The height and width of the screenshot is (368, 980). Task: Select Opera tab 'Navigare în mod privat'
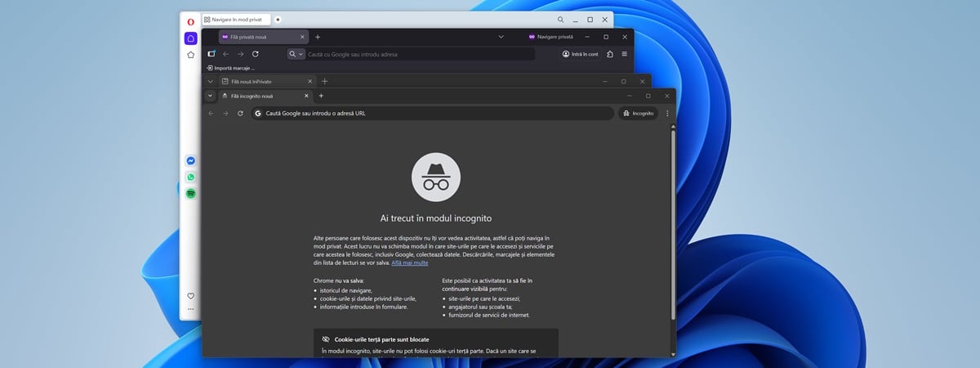tap(236, 19)
